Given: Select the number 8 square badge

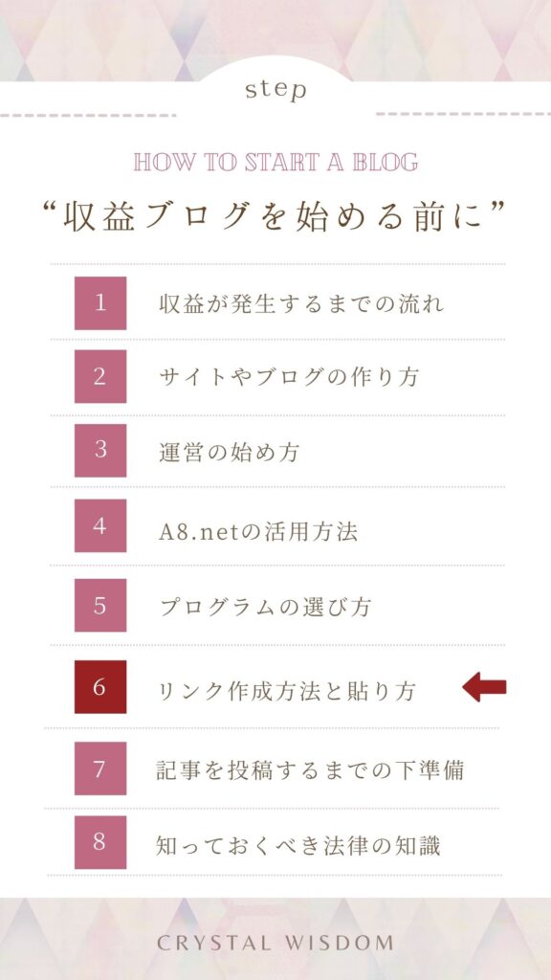Looking at the screenshot, I should pyautogui.click(x=99, y=842).
